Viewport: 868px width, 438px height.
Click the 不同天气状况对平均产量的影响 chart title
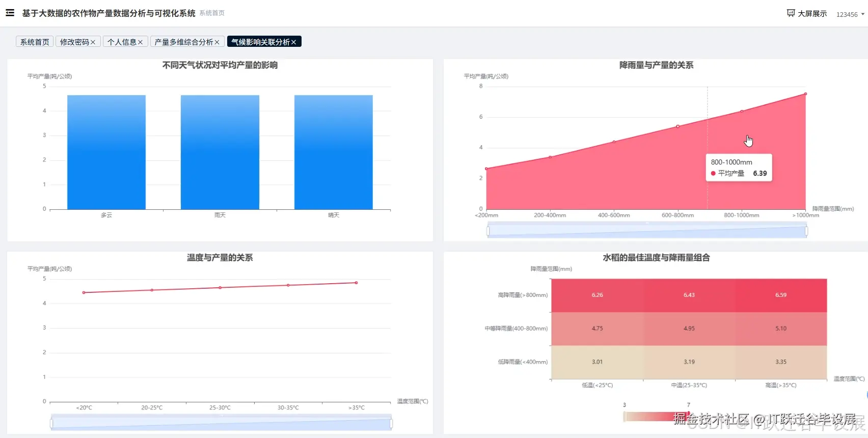[220, 65]
